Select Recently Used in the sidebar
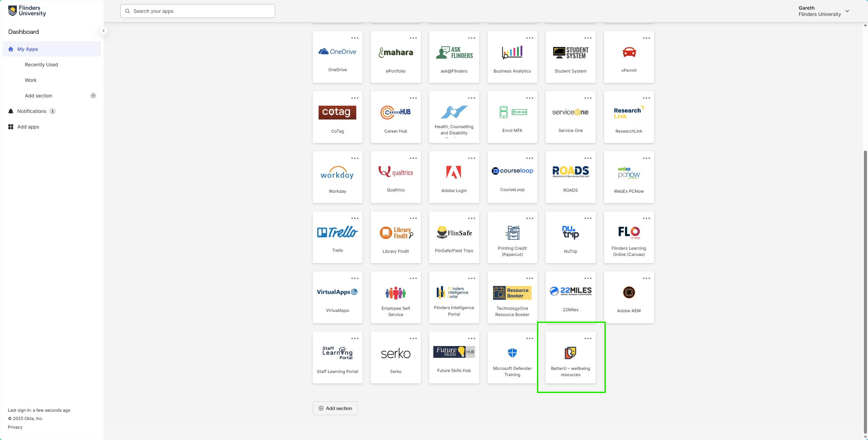 41,65
